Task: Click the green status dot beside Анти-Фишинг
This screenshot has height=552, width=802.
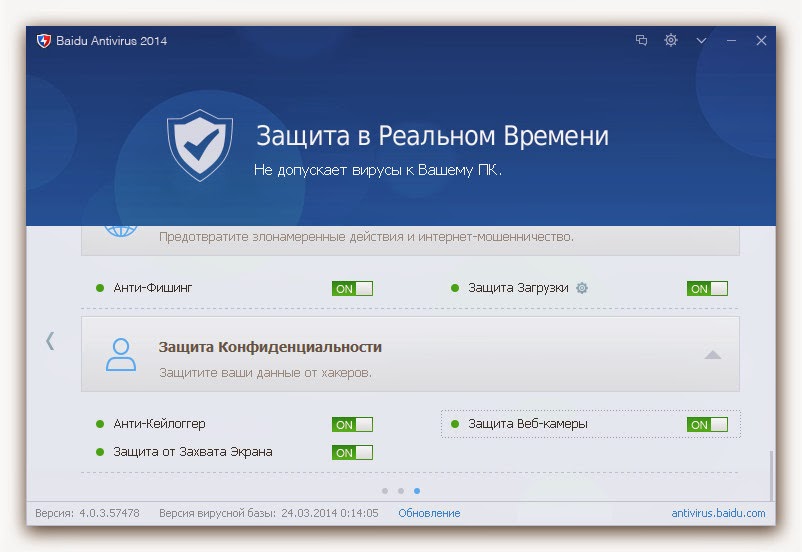Action: pyautogui.click(x=100, y=288)
